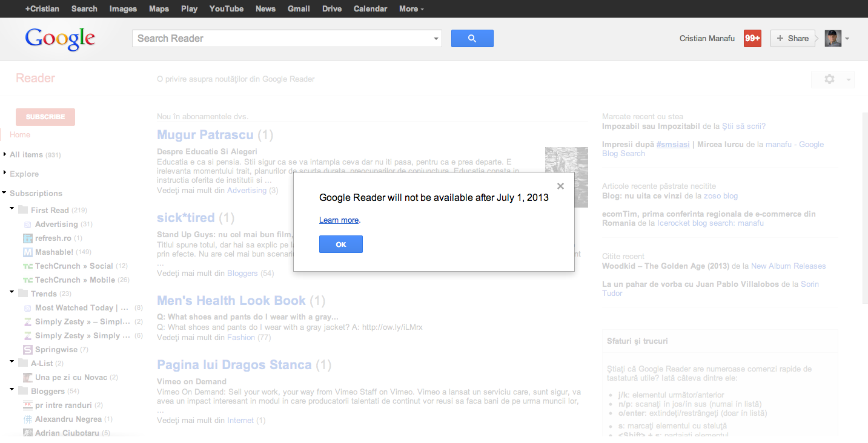Click the Mashable! feed favicon
The image size is (868, 443).
(x=27, y=252)
